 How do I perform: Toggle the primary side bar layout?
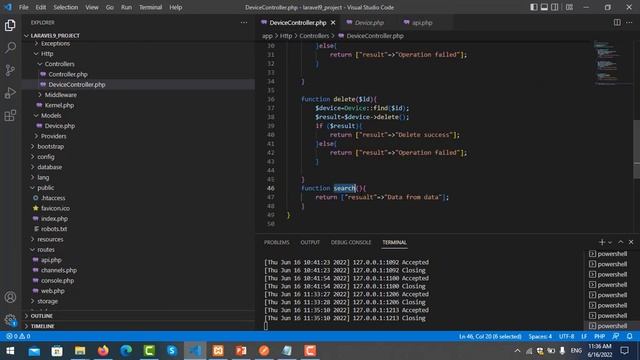[533, 7]
